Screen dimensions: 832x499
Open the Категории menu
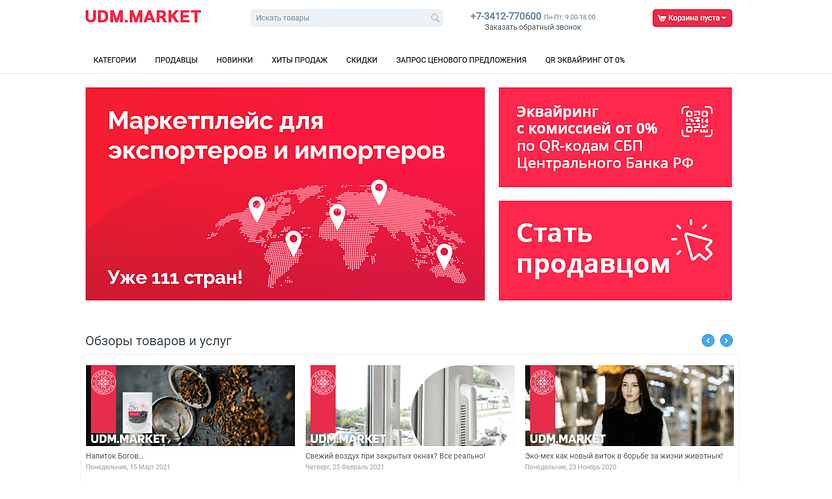point(115,60)
